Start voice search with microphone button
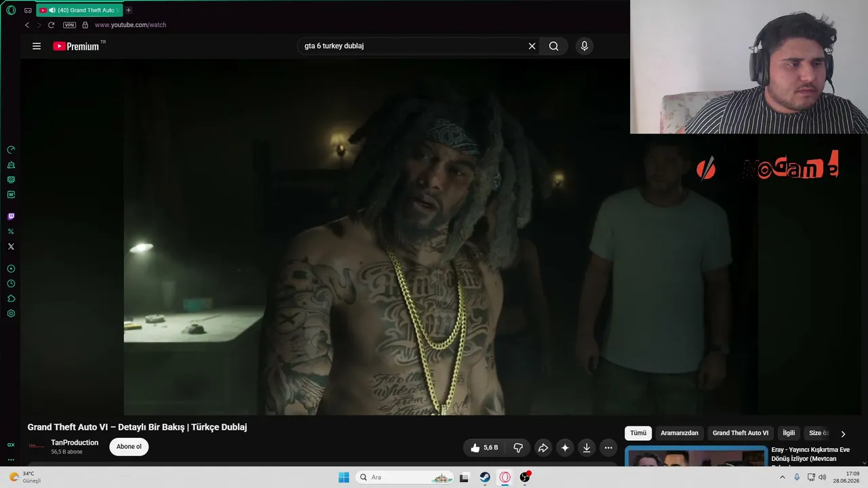 585,46
